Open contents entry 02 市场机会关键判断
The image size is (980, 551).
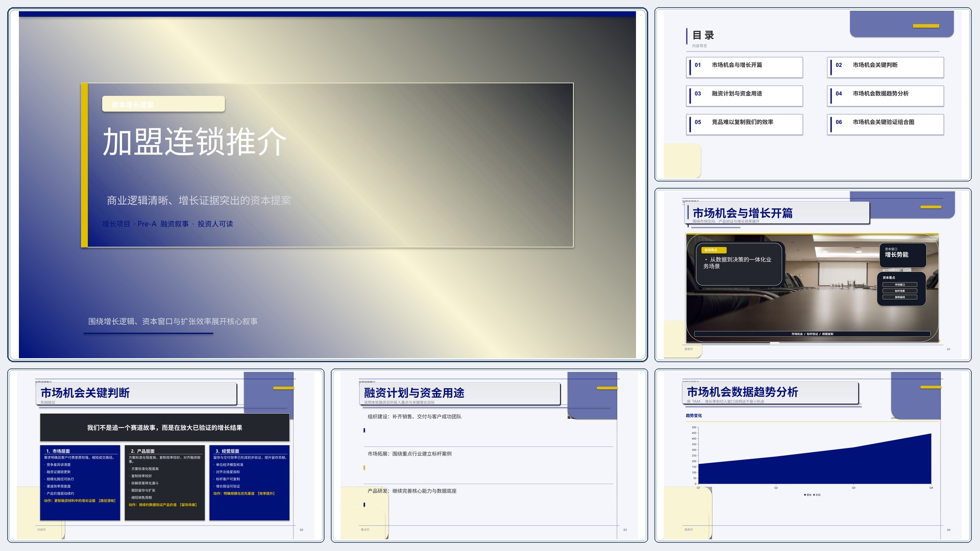pyautogui.click(x=885, y=67)
